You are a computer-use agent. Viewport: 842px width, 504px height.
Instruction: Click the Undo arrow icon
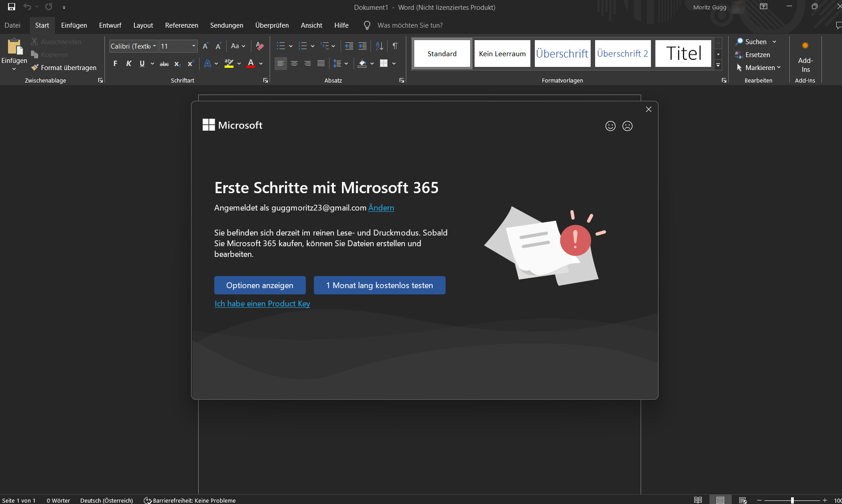(27, 7)
